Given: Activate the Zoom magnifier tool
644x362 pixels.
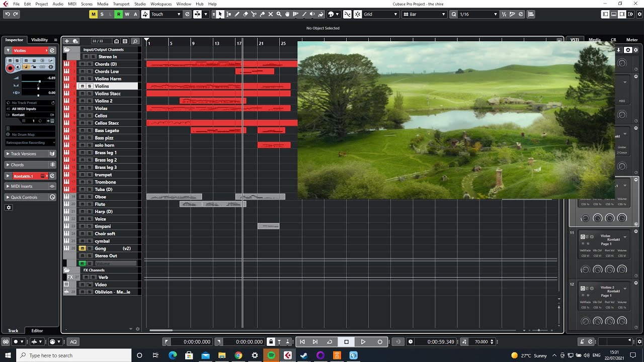Looking at the screenshot, I should tap(279, 14).
